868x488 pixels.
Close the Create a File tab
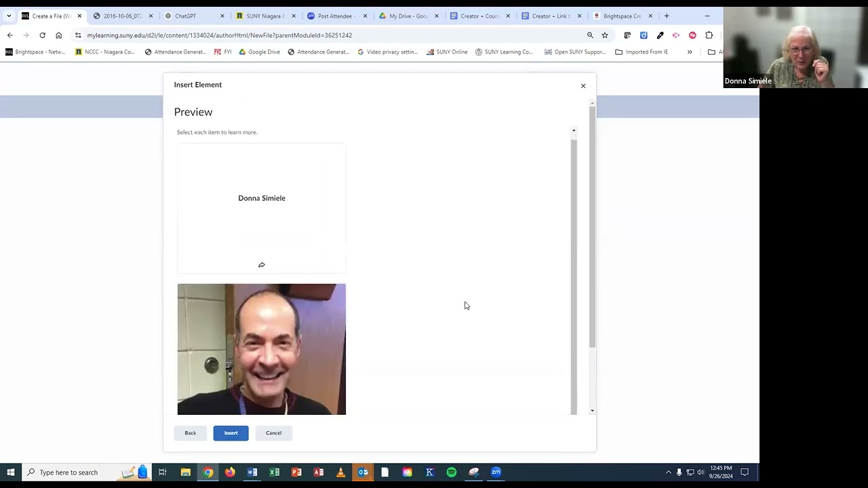(x=79, y=16)
